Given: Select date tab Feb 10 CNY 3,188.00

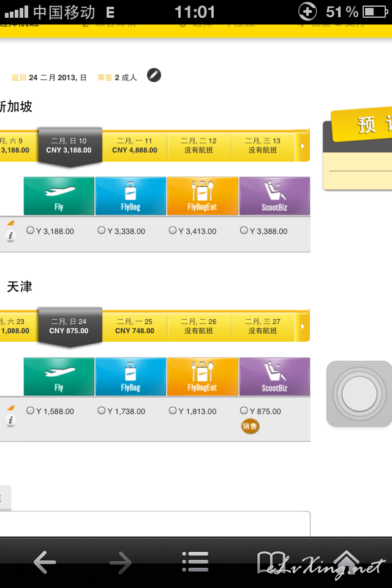Looking at the screenshot, I should (69, 146).
